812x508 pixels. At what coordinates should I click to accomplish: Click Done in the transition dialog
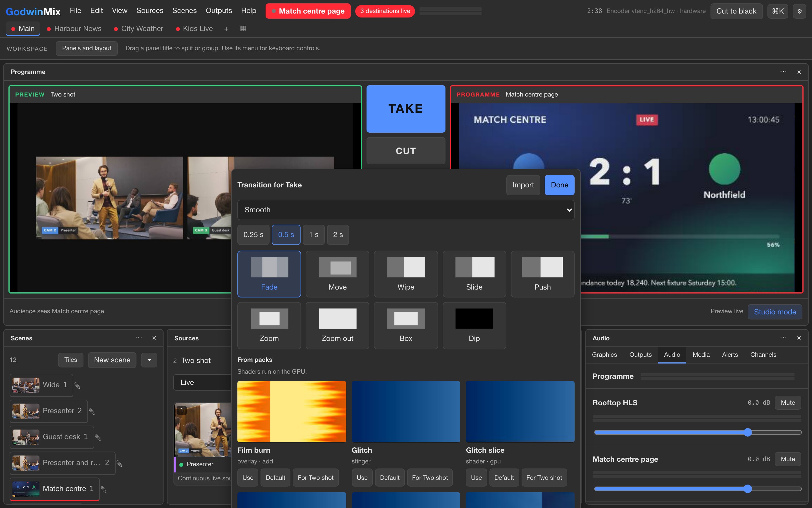[559, 185]
